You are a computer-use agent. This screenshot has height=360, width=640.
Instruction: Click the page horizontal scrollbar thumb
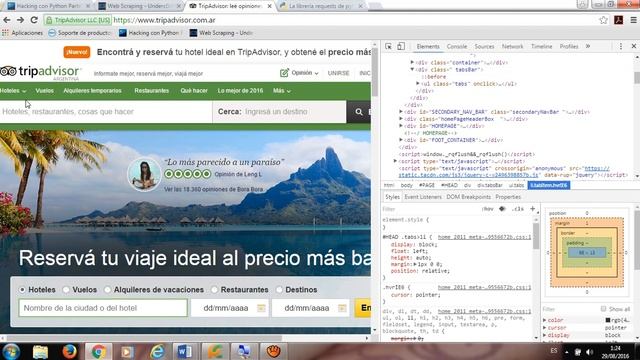(144, 338)
